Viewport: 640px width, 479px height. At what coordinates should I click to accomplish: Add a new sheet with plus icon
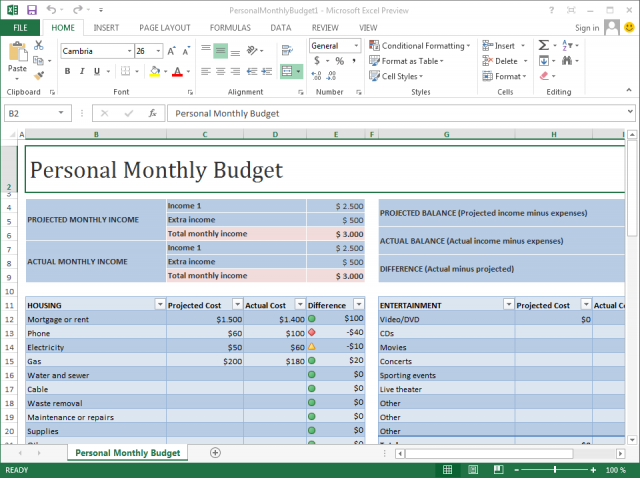point(215,453)
